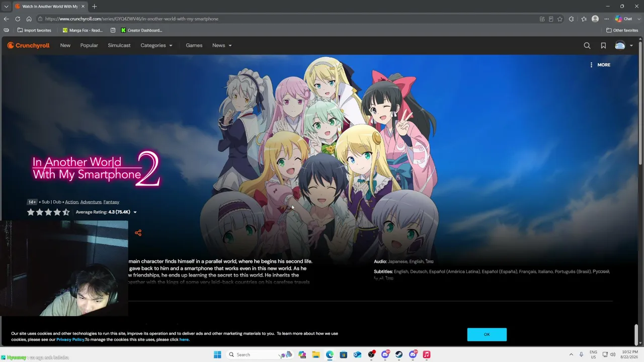The height and width of the screenshot is (362, 644).
Task: Open the browser favorites list
Action: pyautogui.click(x=584, y=19)
